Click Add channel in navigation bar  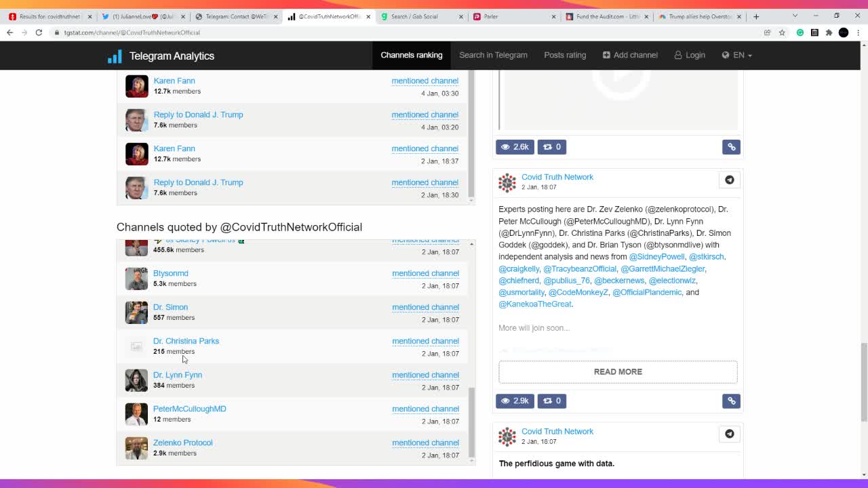(x=630, y=56)
